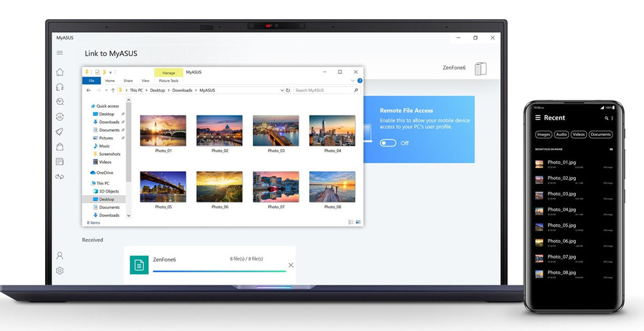Open File Explorer help icon
644x331 pixels.
point(360,81)
